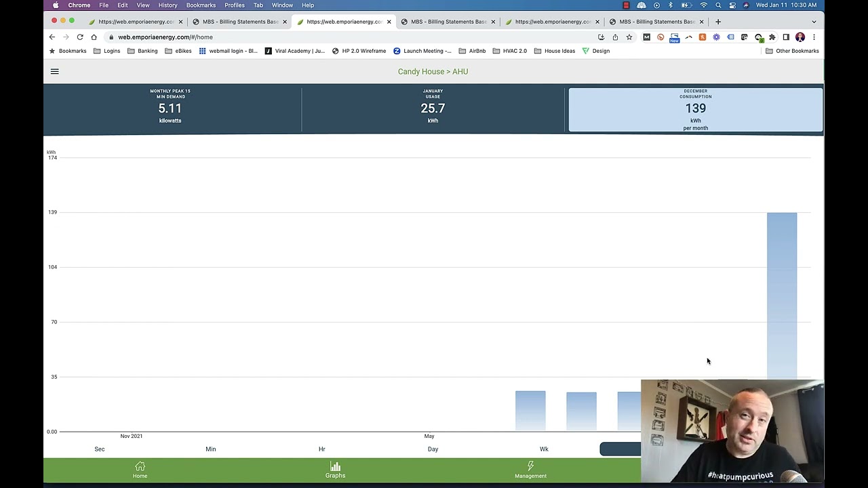Open the Design bookmark
The image size is (868, 488).
point(595,51)
